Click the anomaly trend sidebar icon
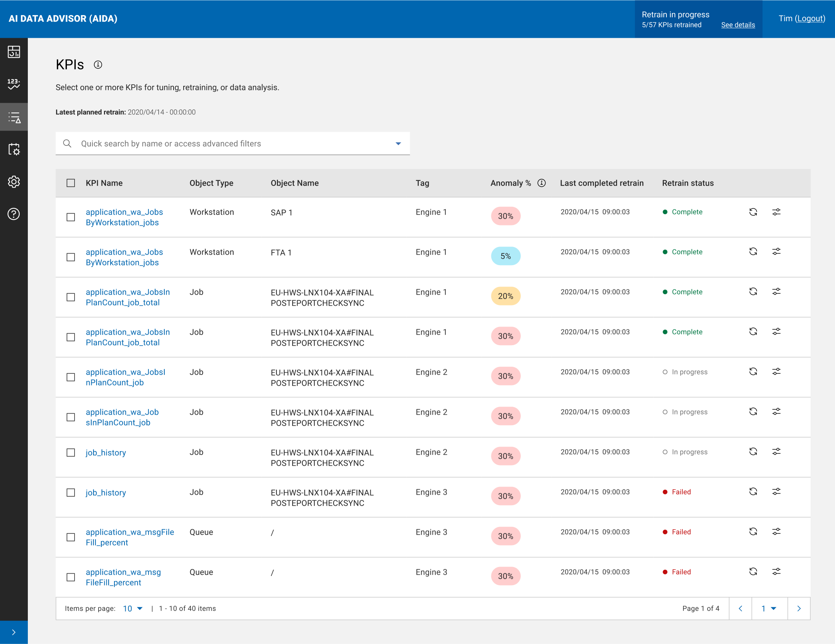Viewport: 835px width, 644px height. [x=14, y=84]
